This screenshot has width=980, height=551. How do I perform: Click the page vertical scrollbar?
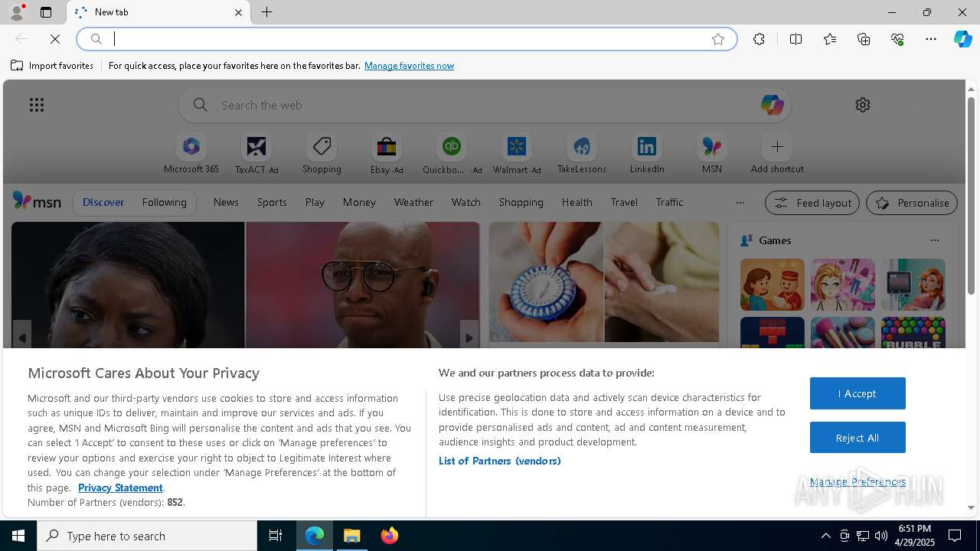click(x=971, y=196)
